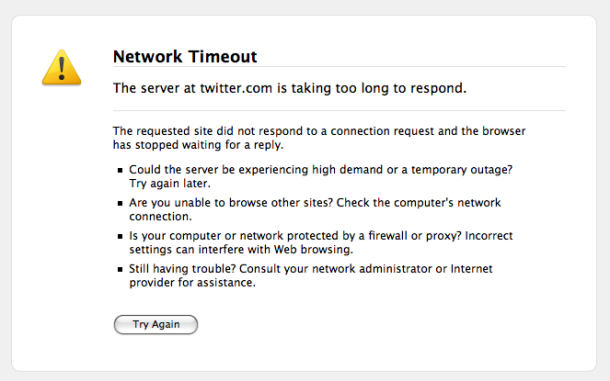Click the horizontal line below Network Timeout
This screenshot has height=381, width=610.
point(339,67)
